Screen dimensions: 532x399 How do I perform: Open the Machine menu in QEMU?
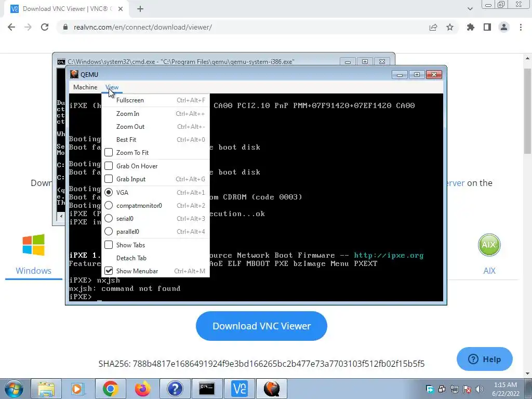click(x=85, y=87)
